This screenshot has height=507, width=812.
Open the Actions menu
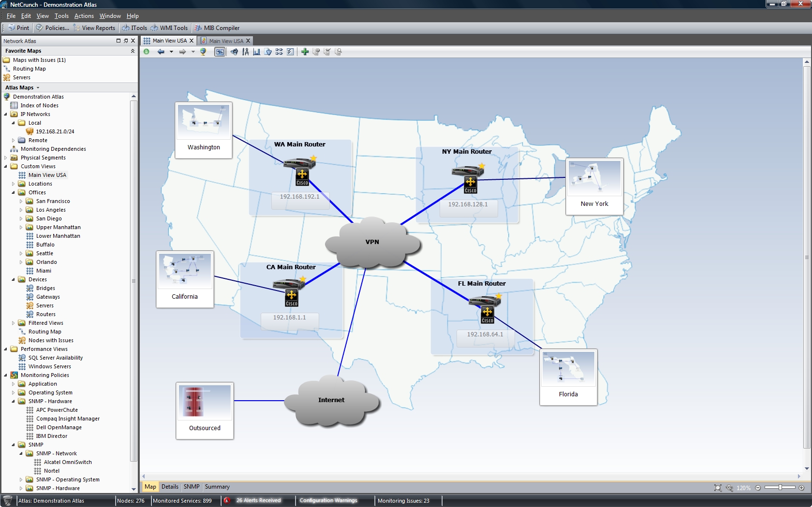pos(84,15)
